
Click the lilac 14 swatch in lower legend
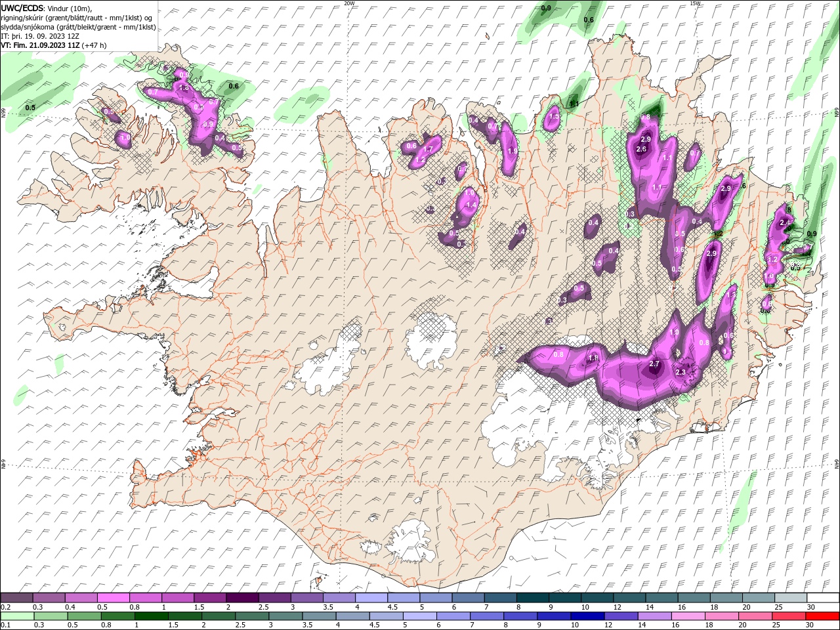655,616
